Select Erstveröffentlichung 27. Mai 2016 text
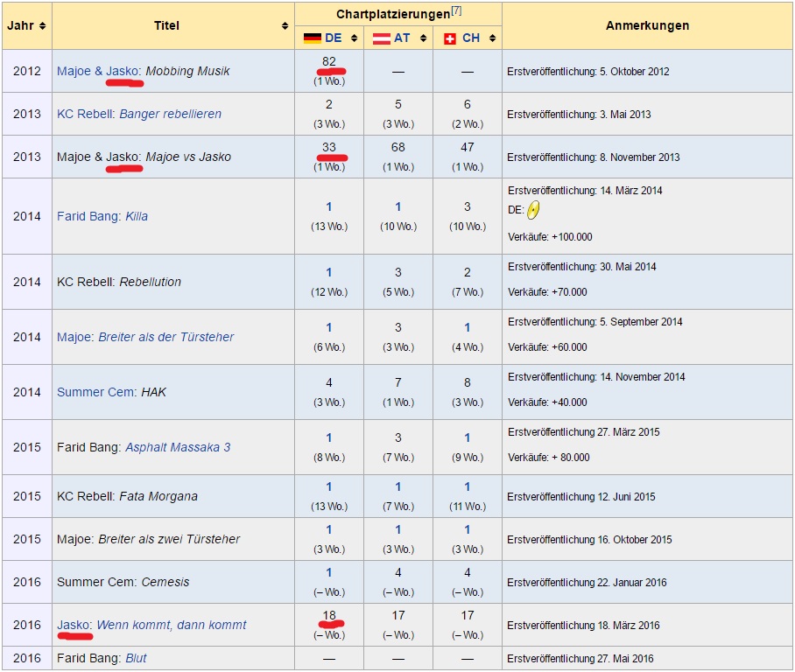795x672 pixels. pyautogui.click(x=580, y=659)
